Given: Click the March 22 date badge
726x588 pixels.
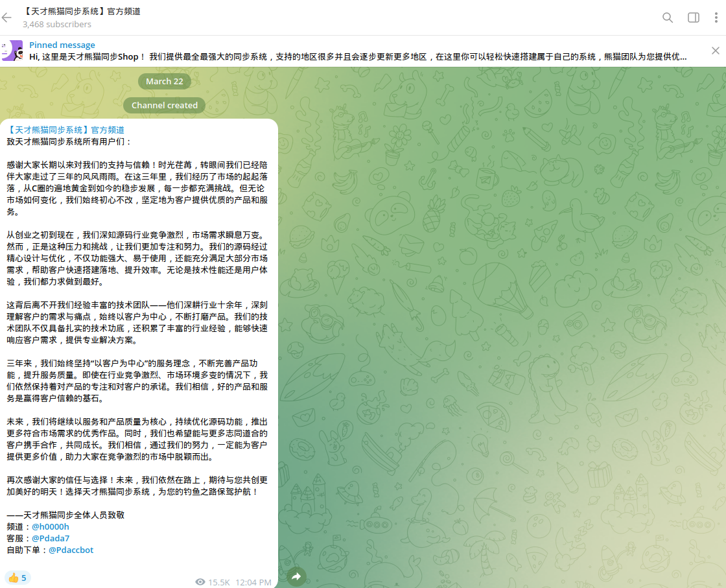Looking at the screenshot, I should (x=165, y=81).
